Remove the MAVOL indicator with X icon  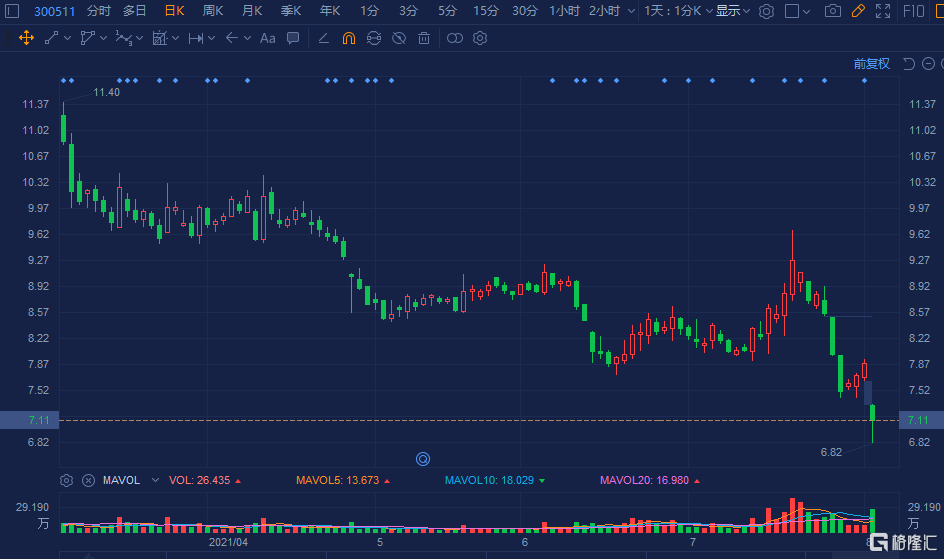point(88,480)
